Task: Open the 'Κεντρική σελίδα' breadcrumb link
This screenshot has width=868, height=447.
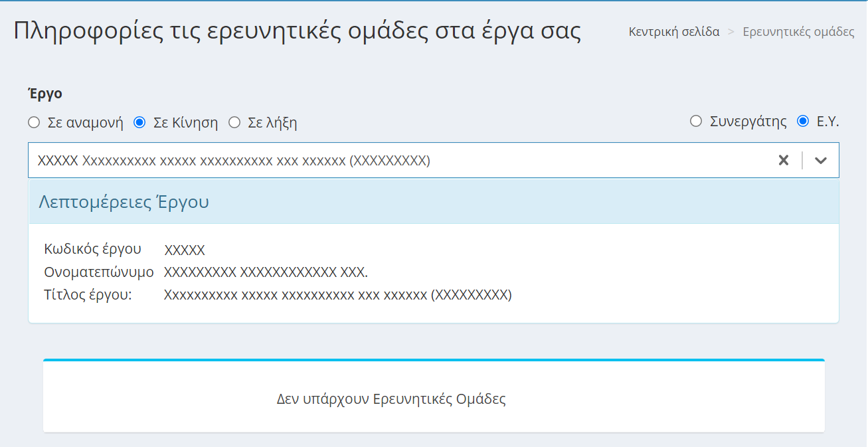Action: tap(673, 31)
